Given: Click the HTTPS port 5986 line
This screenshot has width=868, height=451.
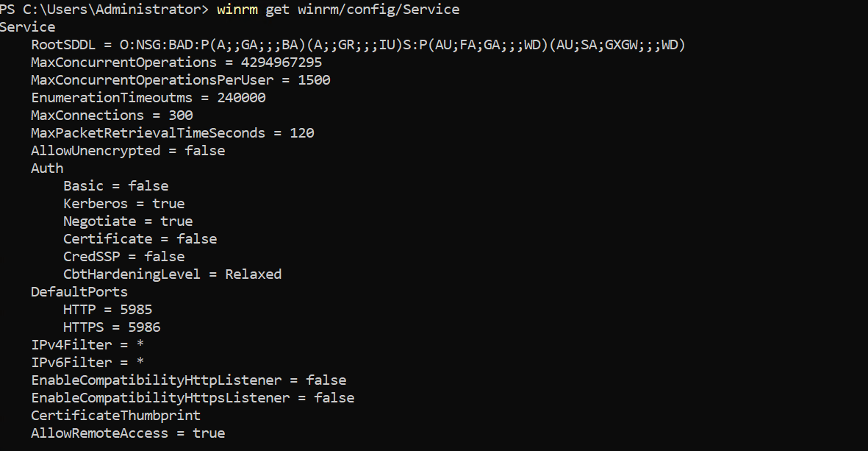Looking at the screenshot, I should (112, 327).
